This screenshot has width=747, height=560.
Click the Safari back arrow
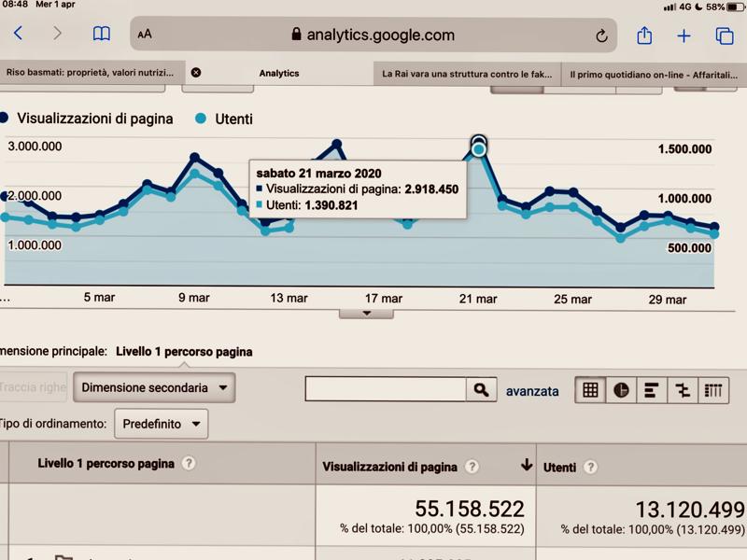pos(19,35)
